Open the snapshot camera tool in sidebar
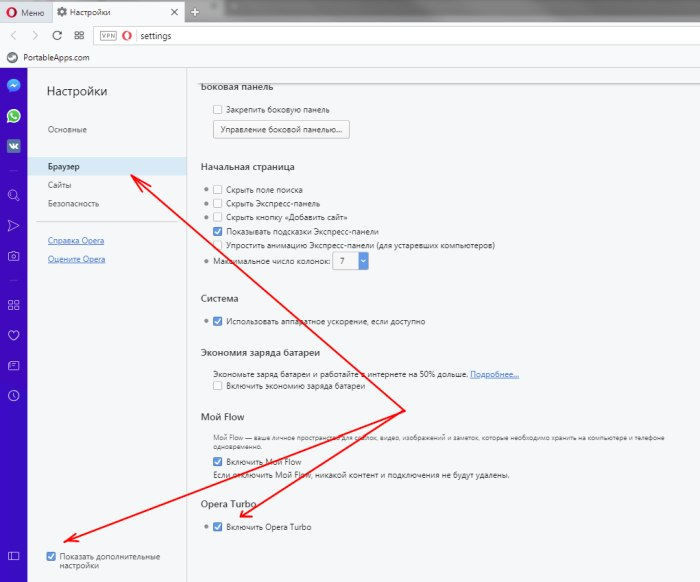This screenshot has width=700, height=582. [14, 256]
